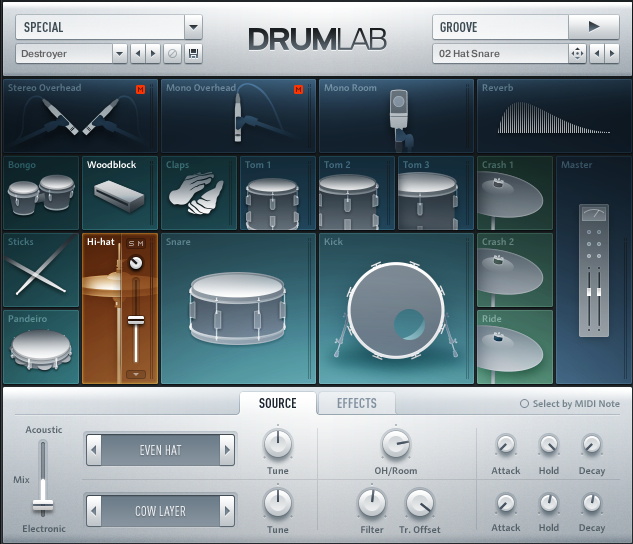633x544 pixels.
Task: Click the electronic layer Decay knob
Action: tap(592, 503)
